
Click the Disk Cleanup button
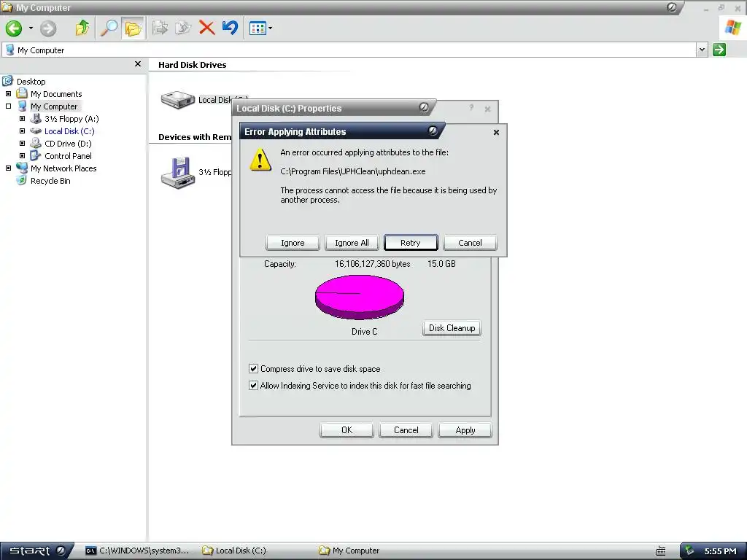tap(452, 328)
